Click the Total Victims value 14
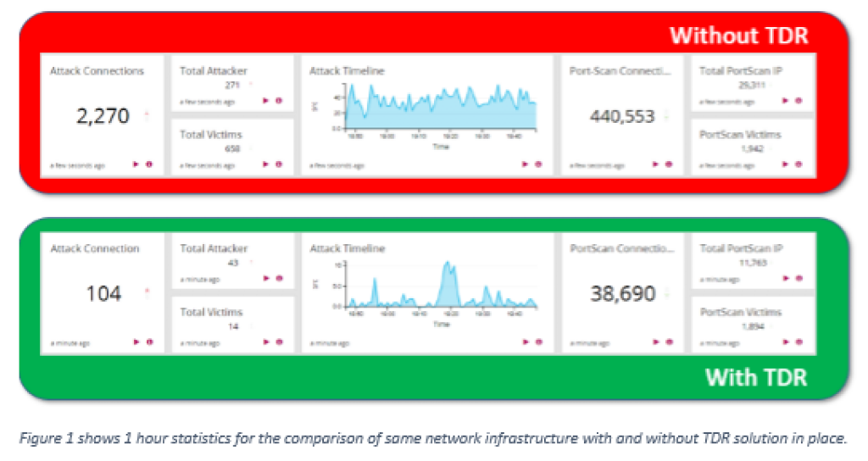 click(233, 326)
